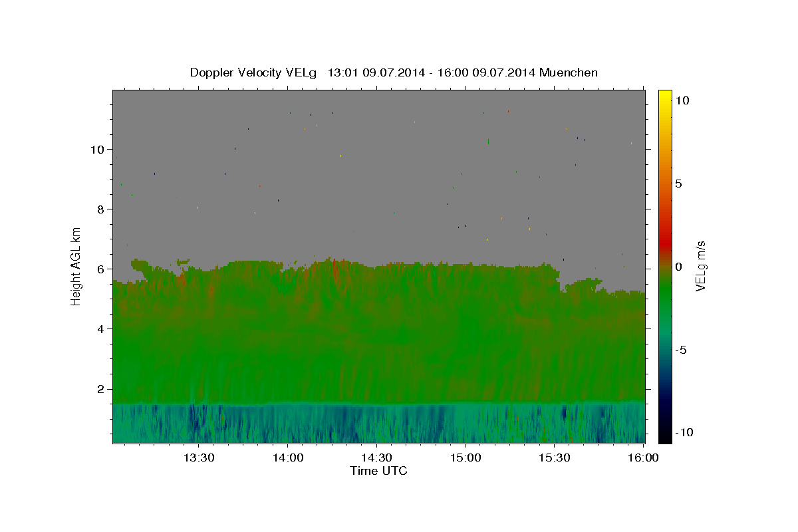The width and height of the screenshot is (798, 532).
Task: Click the colorbar value -10
Action: click(684, 433)
